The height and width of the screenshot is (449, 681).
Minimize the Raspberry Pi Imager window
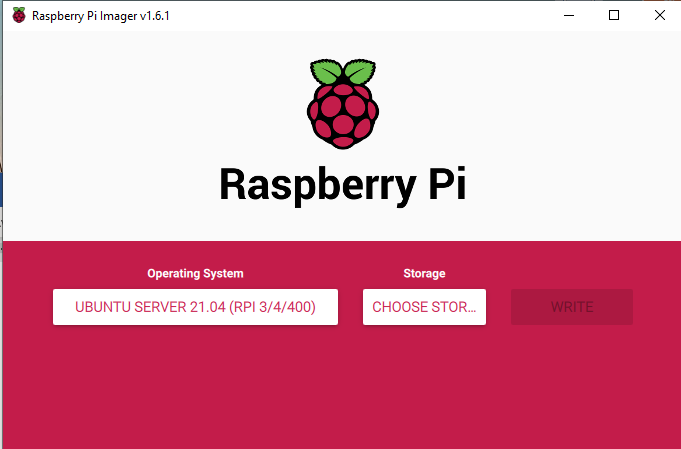click(x=569, y=16)
